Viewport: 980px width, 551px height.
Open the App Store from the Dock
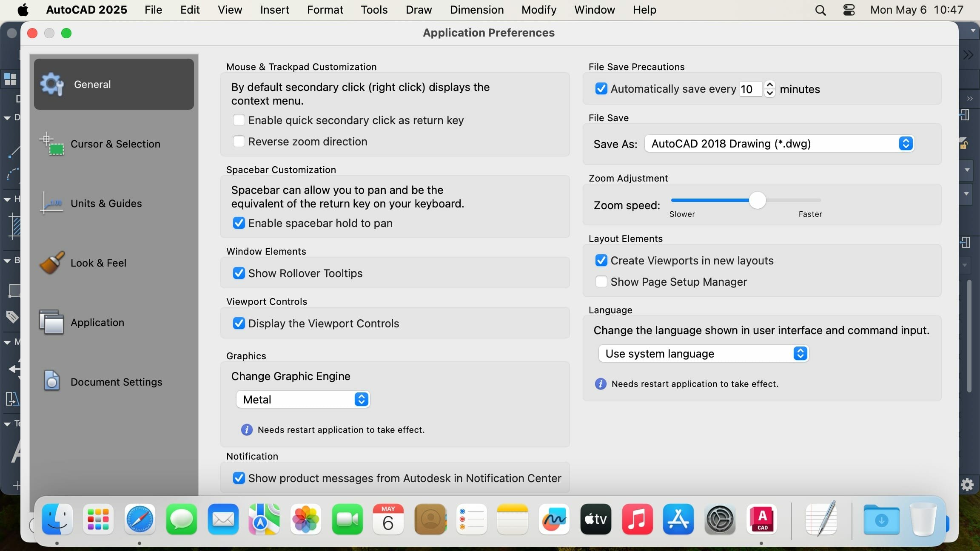pyautogui.click(x=678, y=519)
